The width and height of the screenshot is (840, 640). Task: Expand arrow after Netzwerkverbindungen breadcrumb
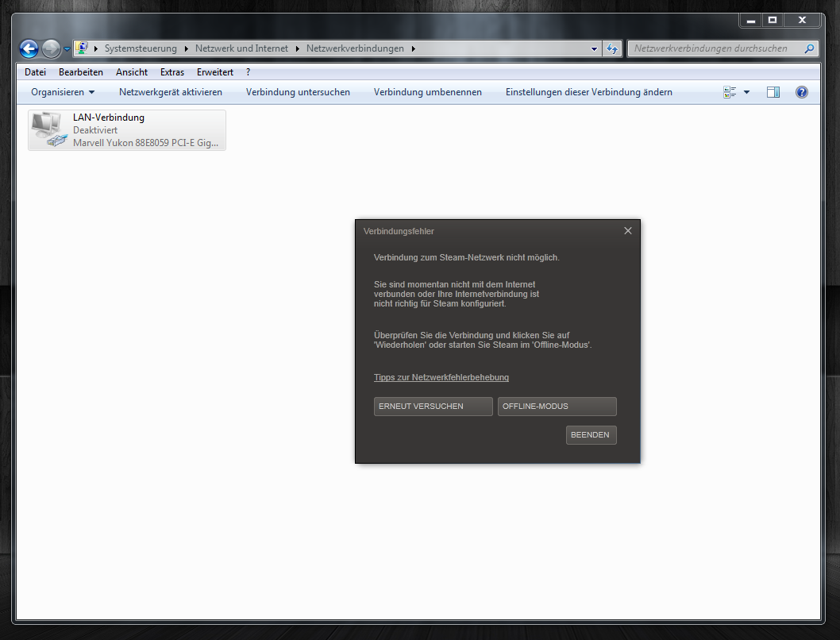(x=413, y=48)
